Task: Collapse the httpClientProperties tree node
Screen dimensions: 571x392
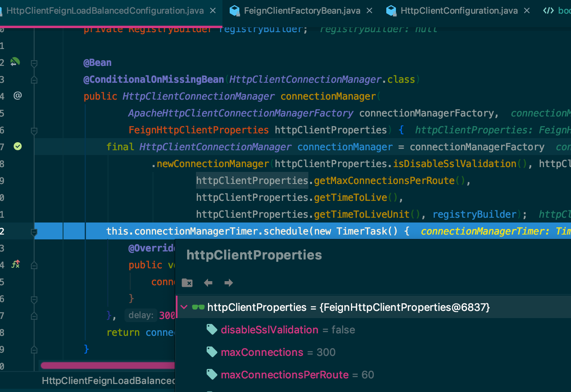Action: 184,307
